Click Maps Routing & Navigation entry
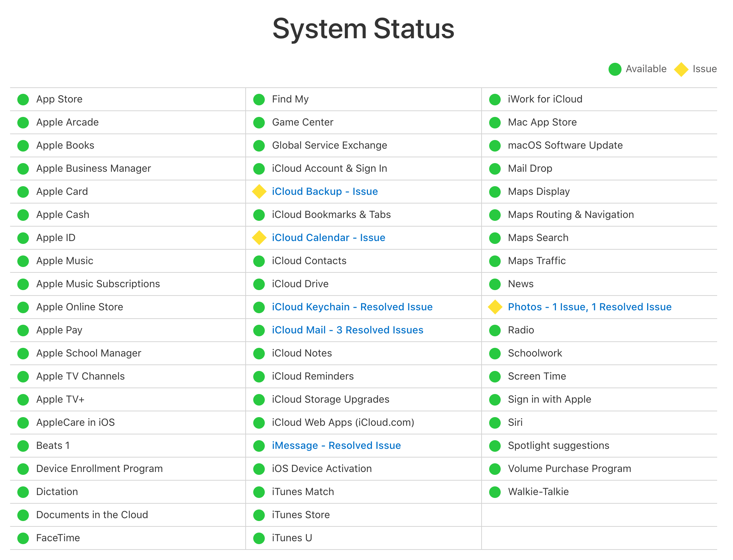 pos(571,215)
